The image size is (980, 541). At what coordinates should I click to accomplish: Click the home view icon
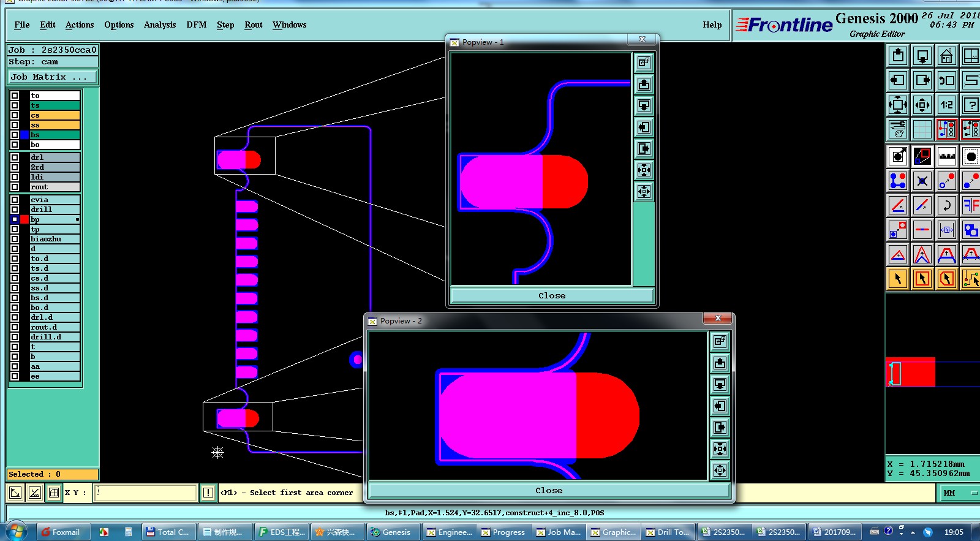[x=947, y=56]
